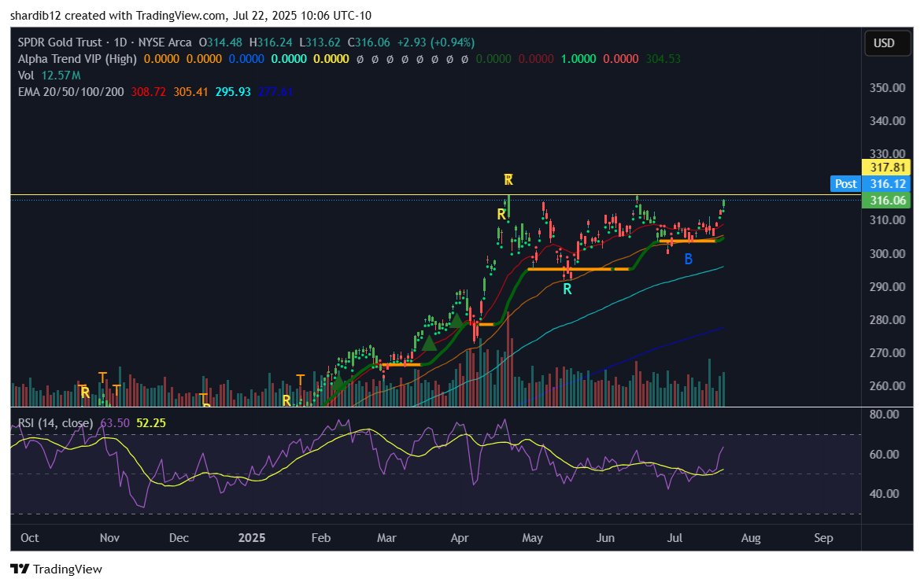Click the close price C316.06
924x586 pixels.
(x=369, y=42)
